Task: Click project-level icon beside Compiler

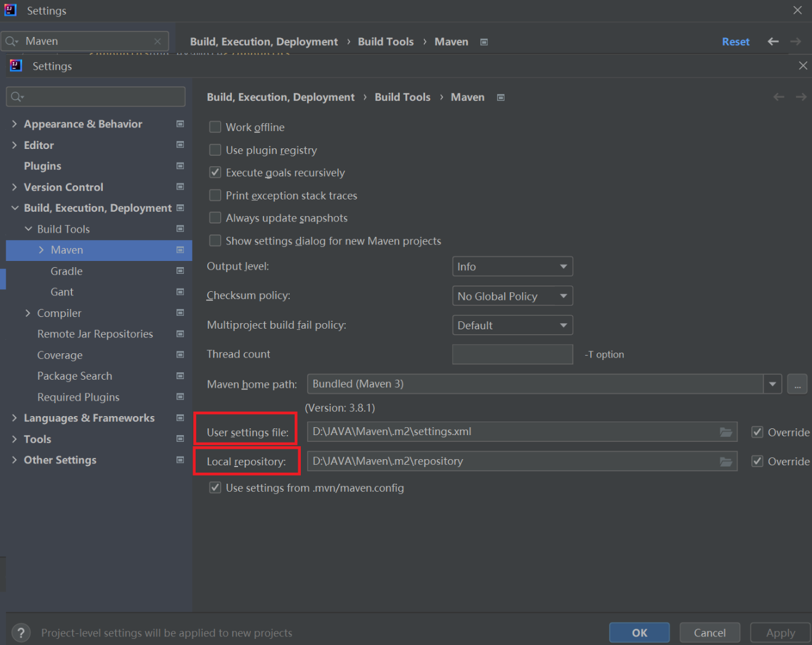Action: (x=180, y=313)
